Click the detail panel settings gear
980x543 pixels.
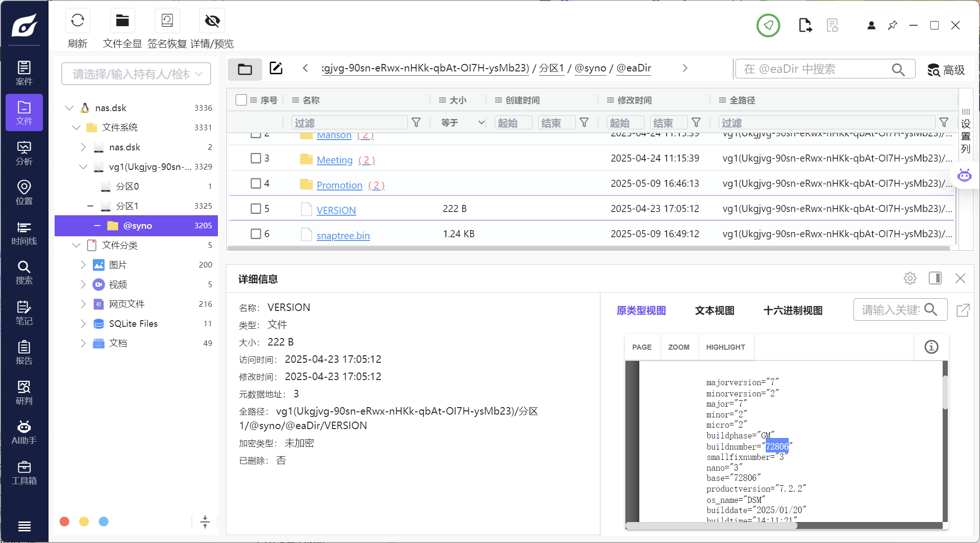(910, 279)
